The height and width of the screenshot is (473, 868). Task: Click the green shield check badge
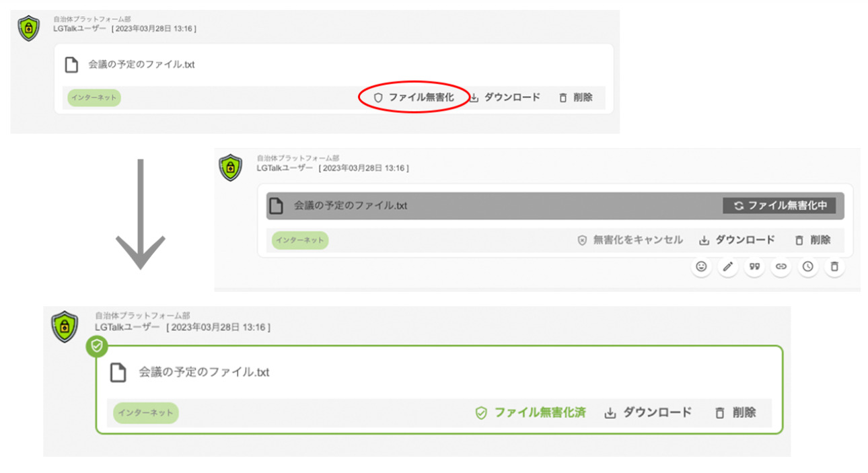(97, 346)
